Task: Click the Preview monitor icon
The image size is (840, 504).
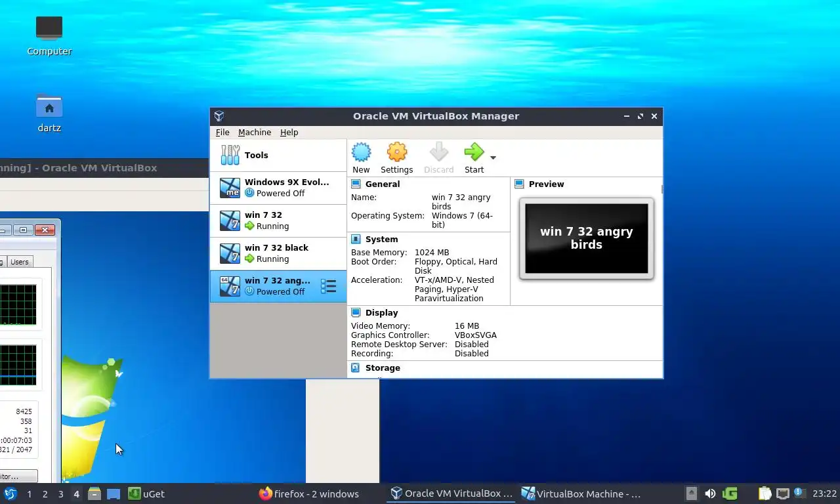Action: pyautogui.click(x=519, y=184)
